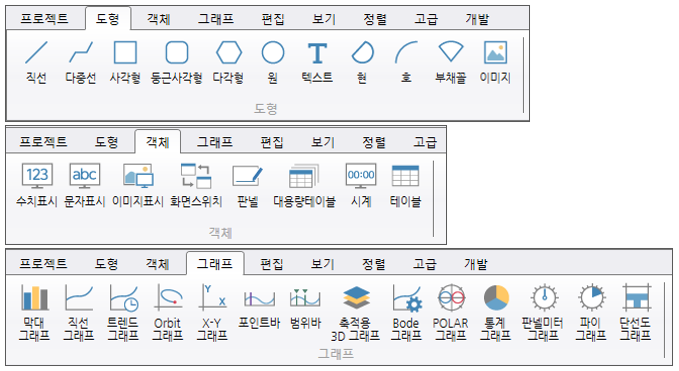Open 개발 tab in bottom 그래프 ribbon
Screen dimensions: 679x371
pyautogui.click(x=476, y=264)
